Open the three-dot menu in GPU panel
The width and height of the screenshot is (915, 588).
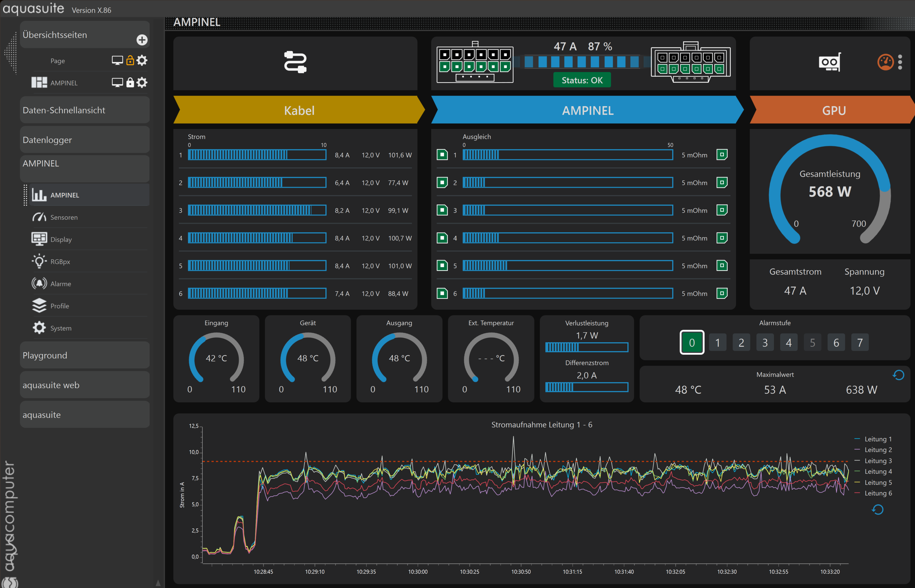(x=900, y=62)
